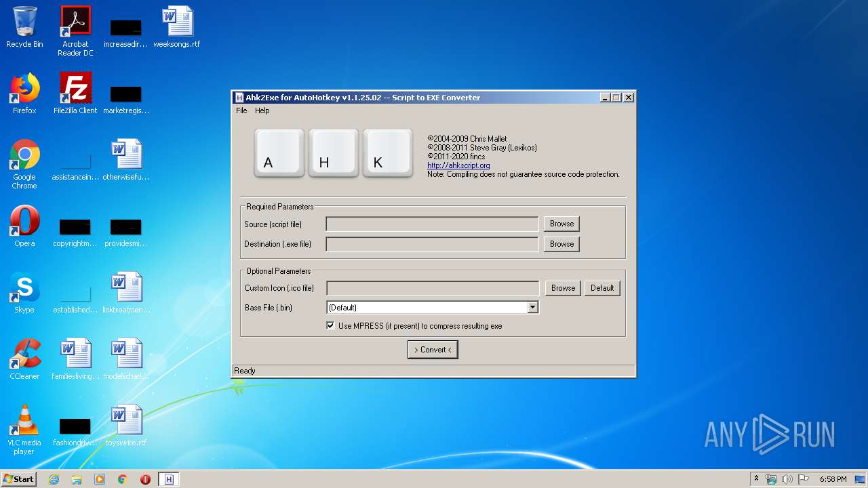Open Chrome from the taskbar

point(123,479)
